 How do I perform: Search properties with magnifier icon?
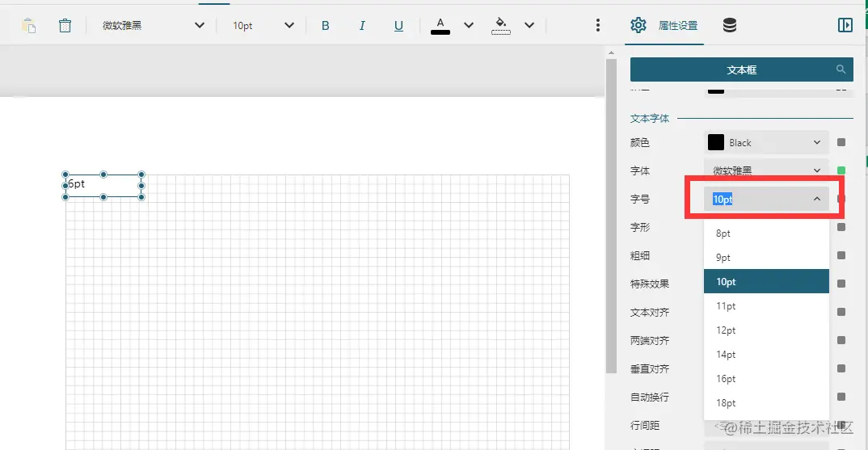[841, 69]
